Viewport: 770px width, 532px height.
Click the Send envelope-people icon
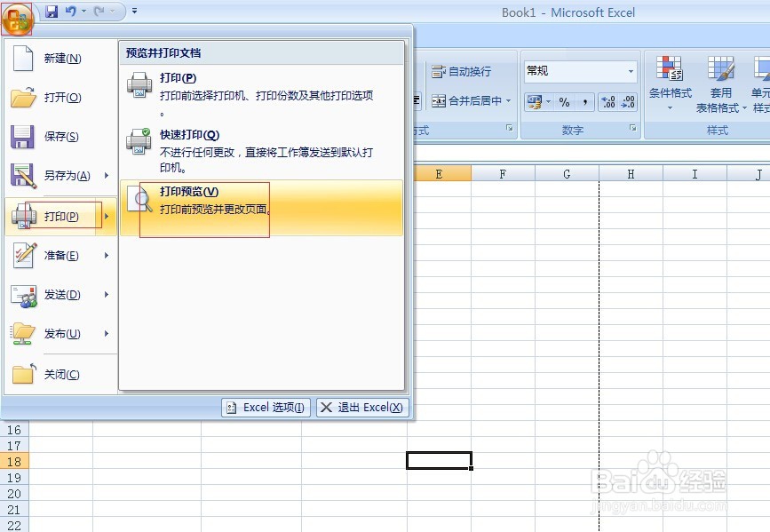pyautogui.click(x=24, y=296)
